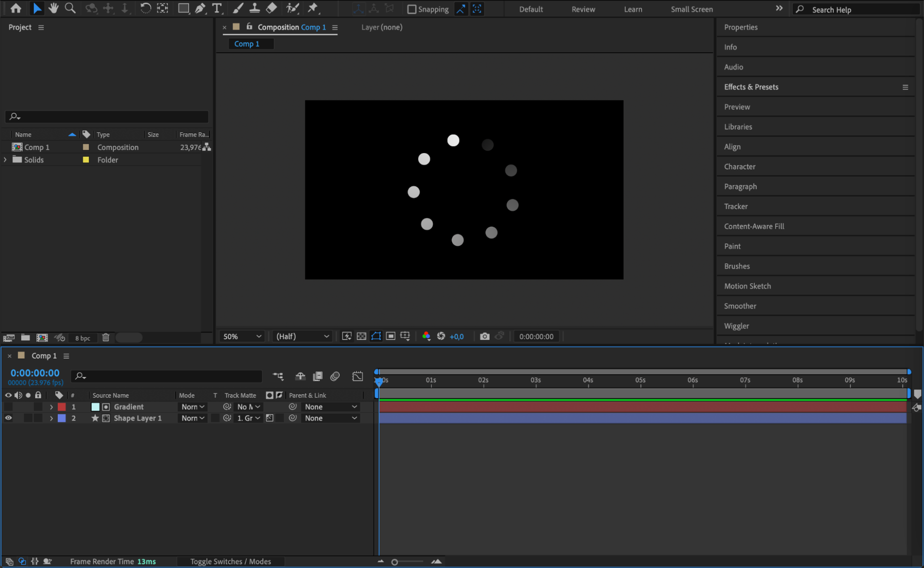Screen dimensions: 924x568
Task: Open the Character panel
Action: [x=740, y=167]
